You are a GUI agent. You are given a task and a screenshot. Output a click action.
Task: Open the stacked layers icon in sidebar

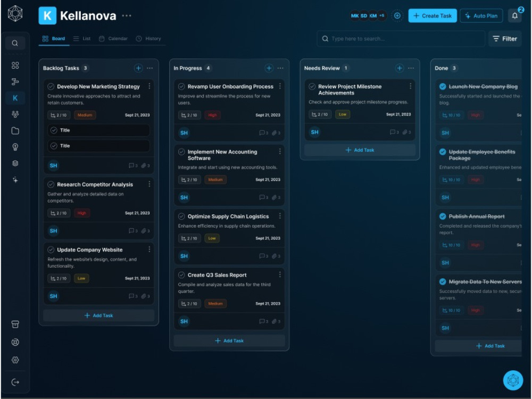click(15, 163)
